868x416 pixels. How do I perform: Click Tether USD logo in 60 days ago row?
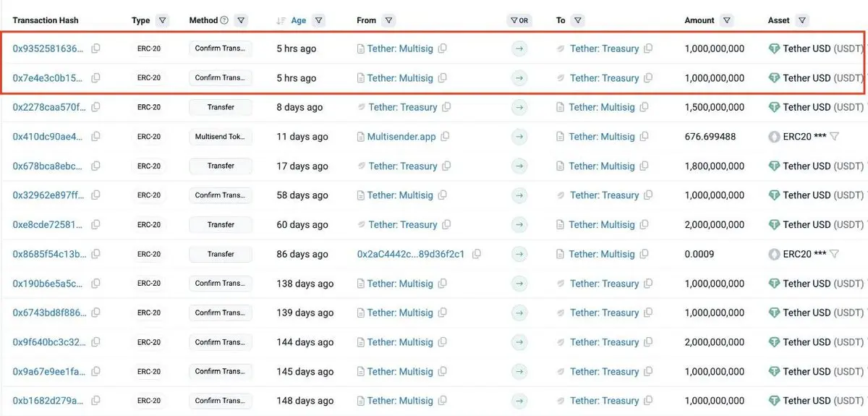click(x=774, y=225)
